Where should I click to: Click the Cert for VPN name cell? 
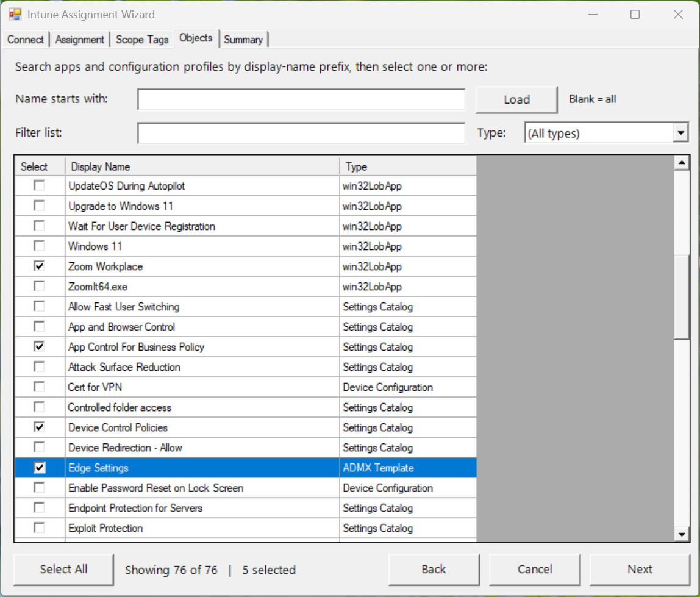[202, 387]
